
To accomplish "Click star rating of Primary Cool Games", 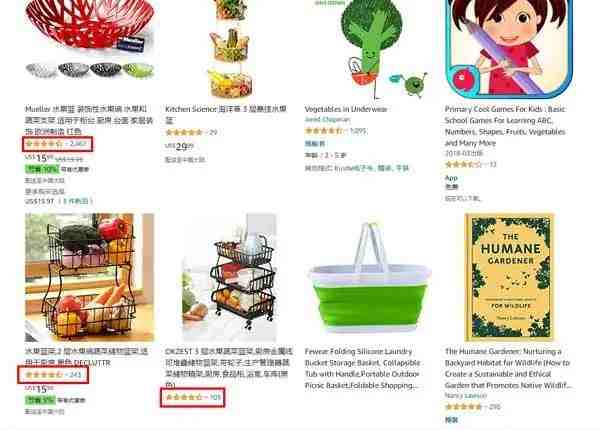I will click(x=463, y=165).
